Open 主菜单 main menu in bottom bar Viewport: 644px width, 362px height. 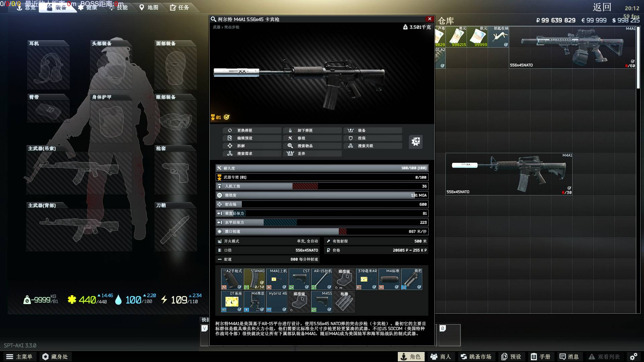tap(19, 357)
